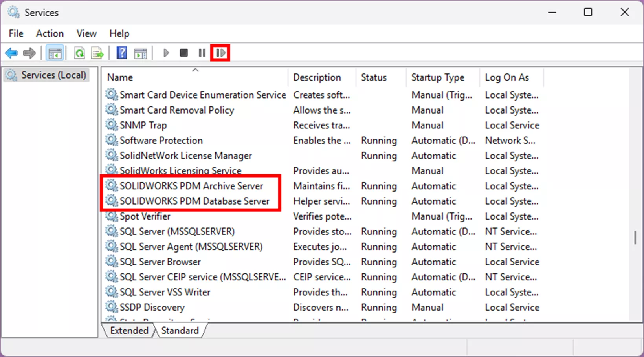Click the Start Service play icon
The image size is (644, 357).
pos(166,53)
